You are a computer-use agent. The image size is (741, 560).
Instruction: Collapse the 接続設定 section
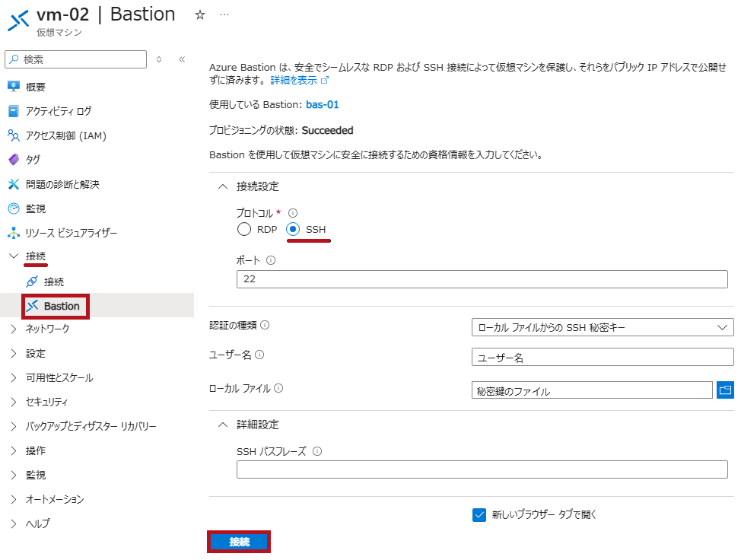tap(223, 186)
